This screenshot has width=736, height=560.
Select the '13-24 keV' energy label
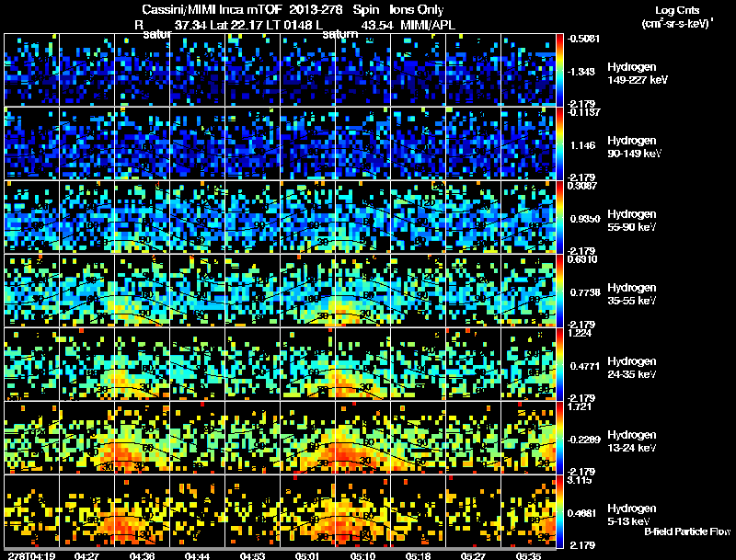631,448
